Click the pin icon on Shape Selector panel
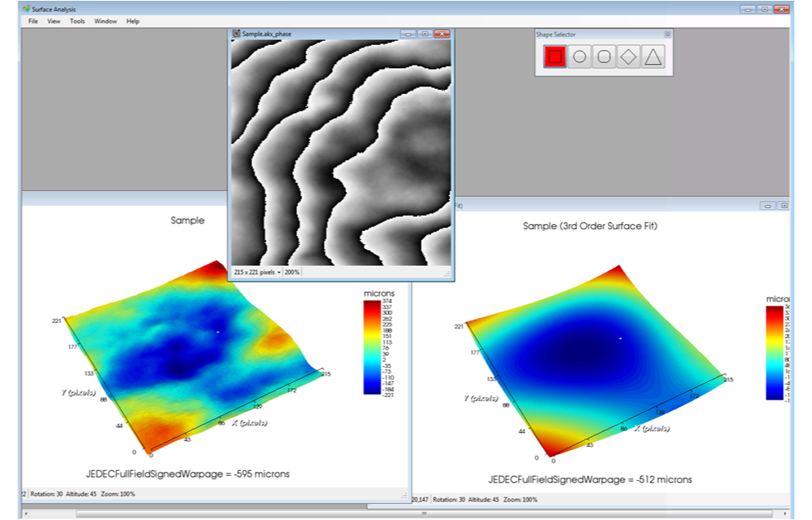 pos(667,35)
